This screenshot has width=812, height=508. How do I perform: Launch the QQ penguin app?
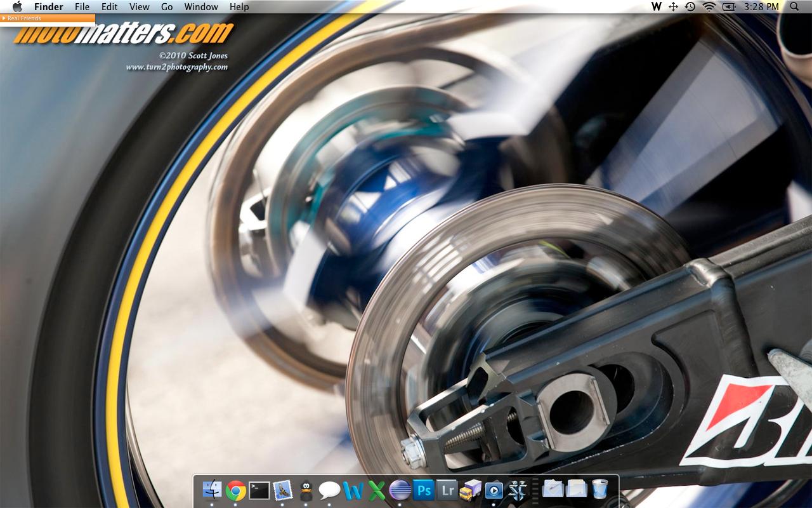[306, 490]
